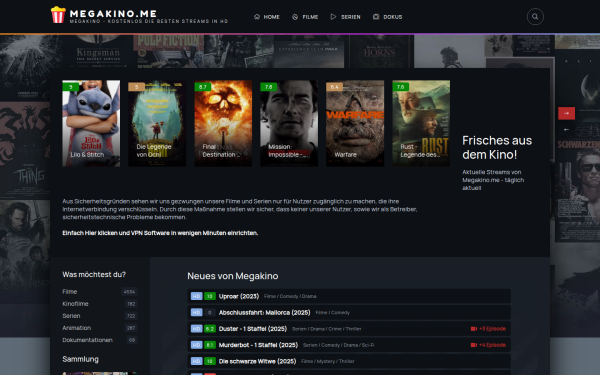
Task: Open the DOKUS menu item
Action: point(388,17)
